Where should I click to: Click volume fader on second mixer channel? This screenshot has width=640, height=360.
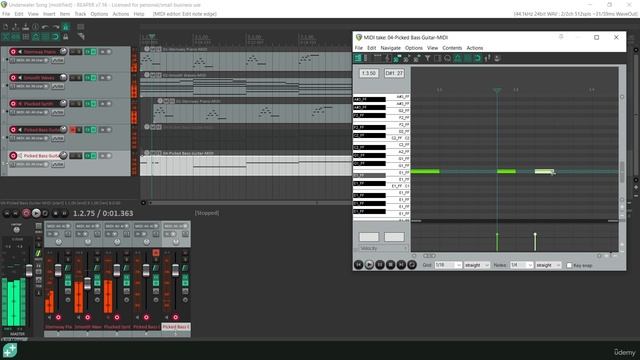click(x=87, y=283)
